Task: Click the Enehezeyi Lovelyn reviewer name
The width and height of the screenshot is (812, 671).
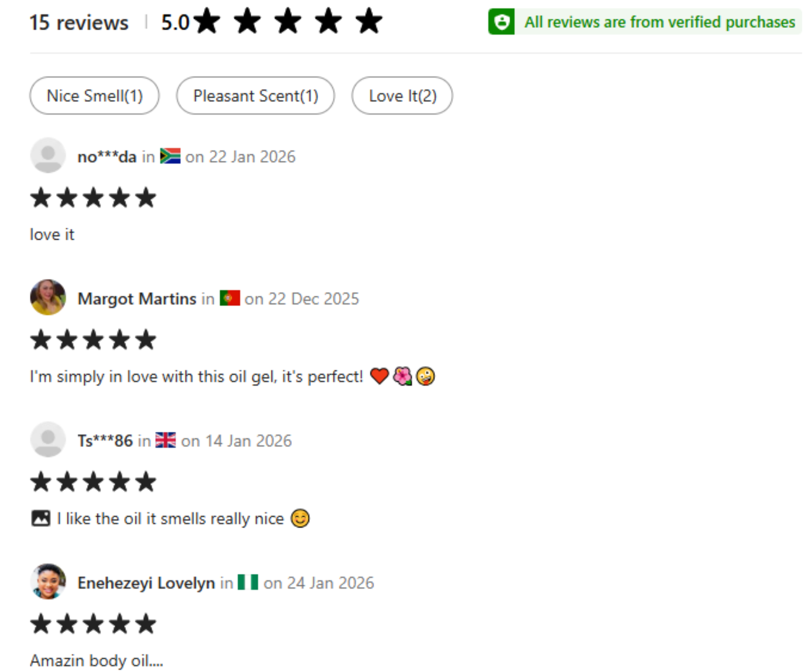Action: (x=146, y=583)
